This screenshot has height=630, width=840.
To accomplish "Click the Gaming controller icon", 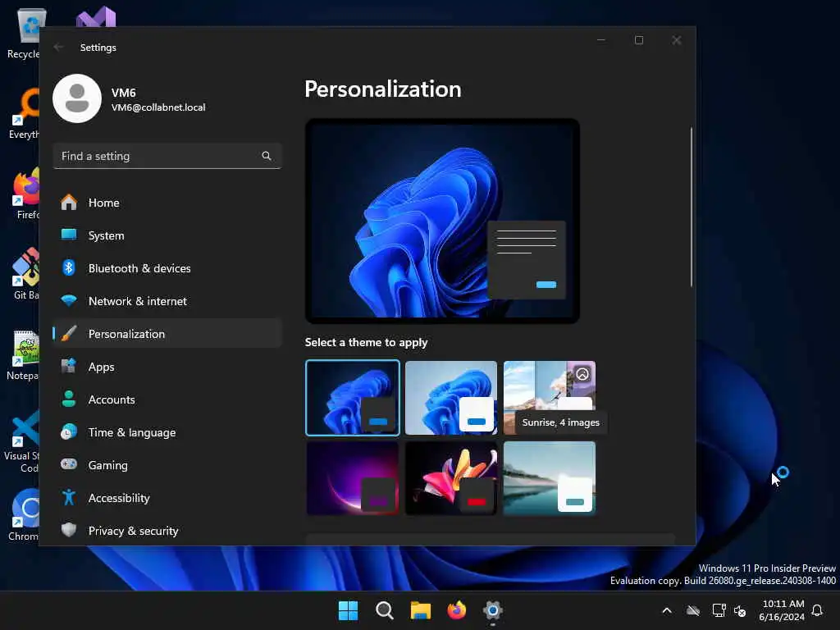I will tap(69, 464).
